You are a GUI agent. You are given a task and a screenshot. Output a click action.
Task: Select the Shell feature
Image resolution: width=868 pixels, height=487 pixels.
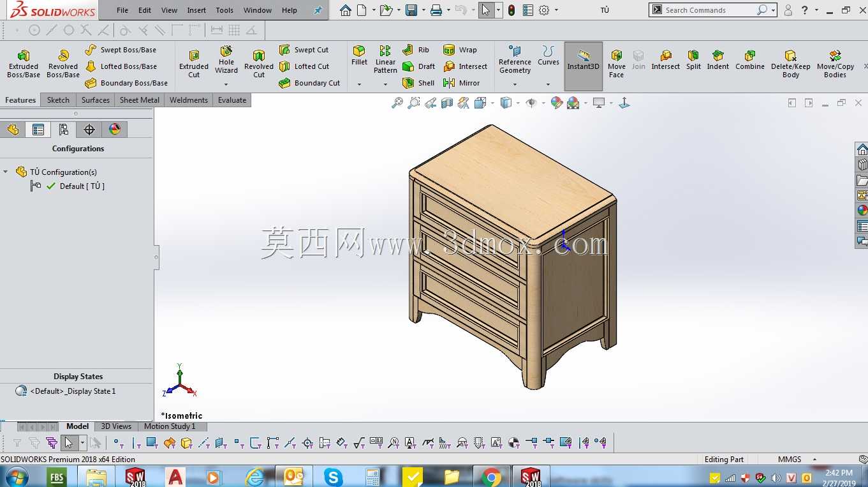419,83
